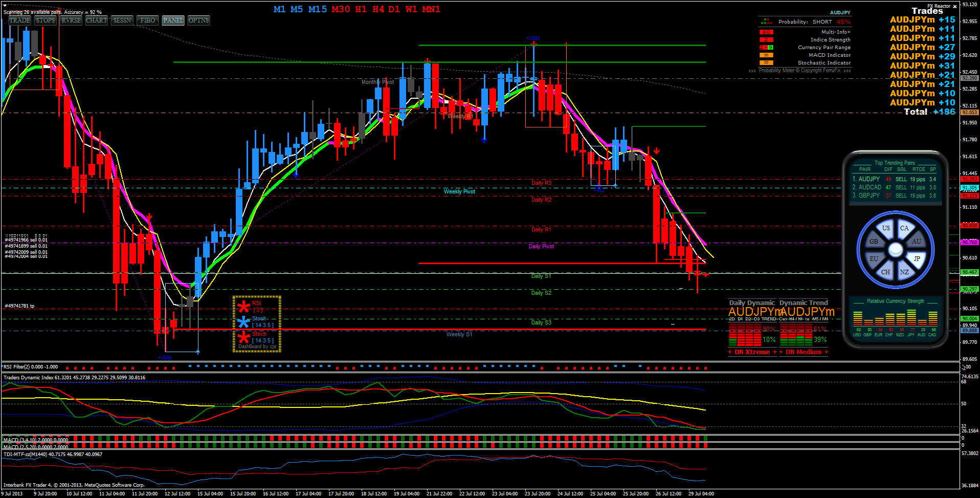Select the JP segment on the currency wheel
This screenshot has width=980, height=498.
click(917, 259)
